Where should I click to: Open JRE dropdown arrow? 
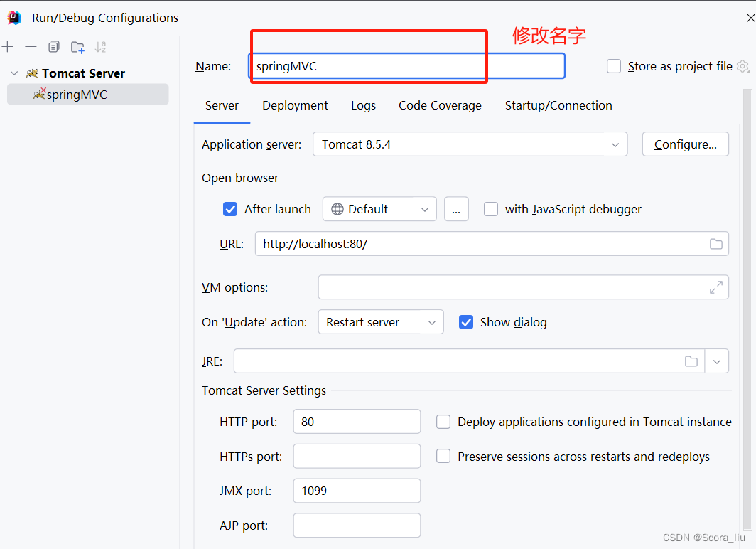(717, 361)
